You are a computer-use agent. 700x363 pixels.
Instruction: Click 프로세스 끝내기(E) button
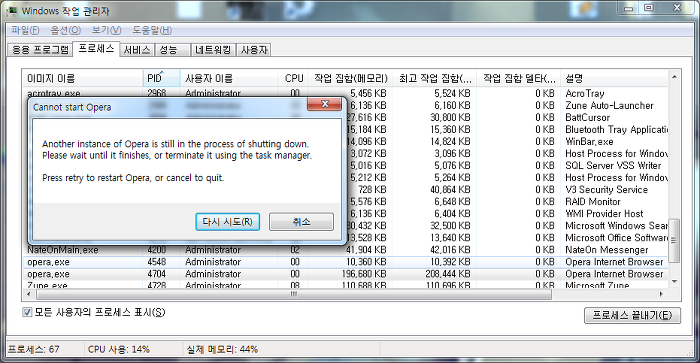point(632,315)
